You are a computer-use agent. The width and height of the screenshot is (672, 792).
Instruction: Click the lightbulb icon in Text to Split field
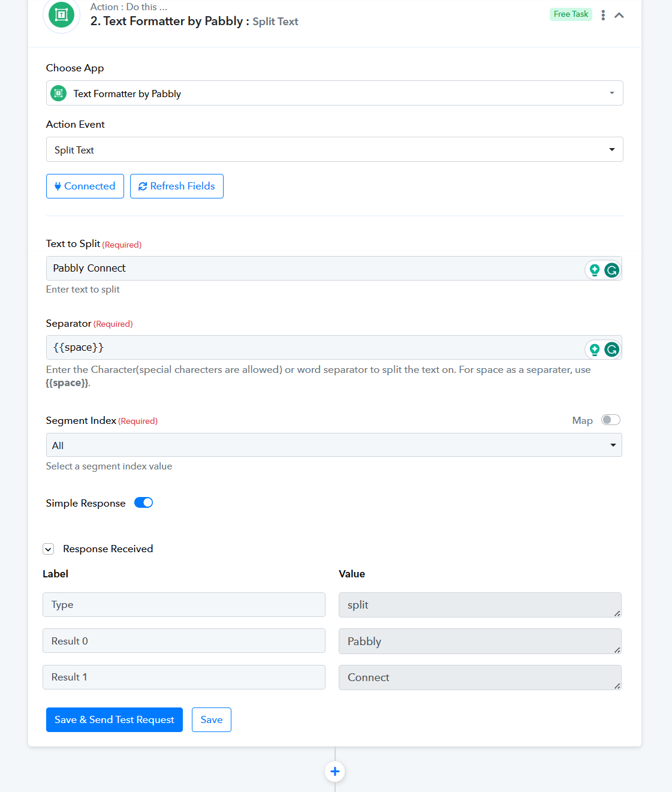[x=595, y=270]
